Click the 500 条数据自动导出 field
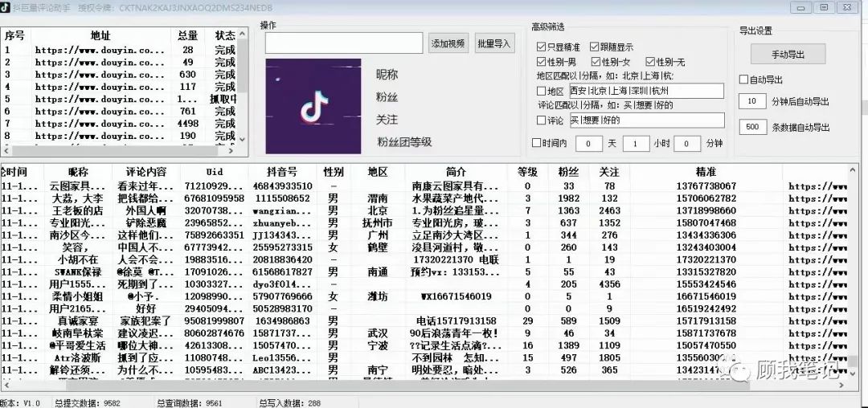Screen dimensions: 868x408 tap(753, 127)
